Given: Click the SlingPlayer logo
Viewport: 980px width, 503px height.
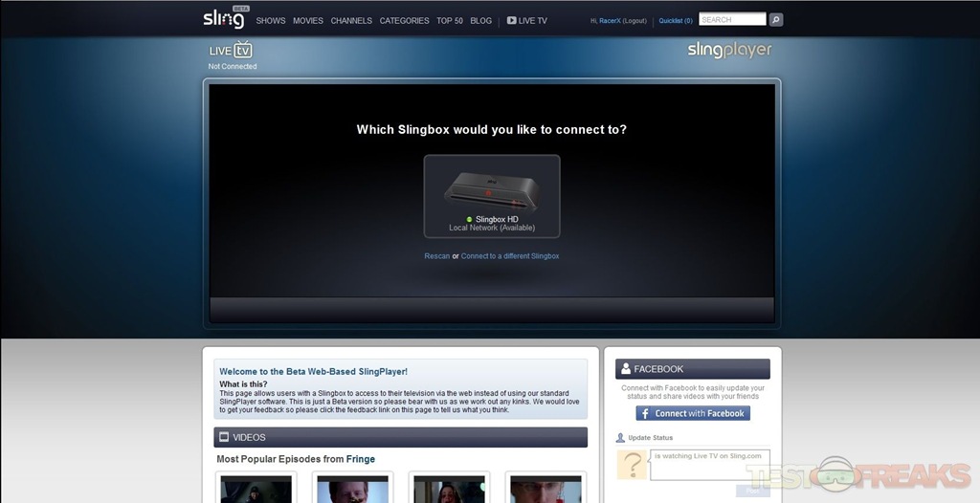Looking at the screenshot, I should 729,50.
